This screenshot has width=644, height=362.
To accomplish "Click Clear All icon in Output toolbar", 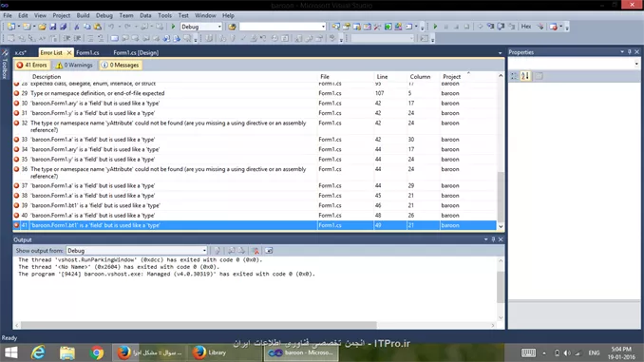I will 256,251.
